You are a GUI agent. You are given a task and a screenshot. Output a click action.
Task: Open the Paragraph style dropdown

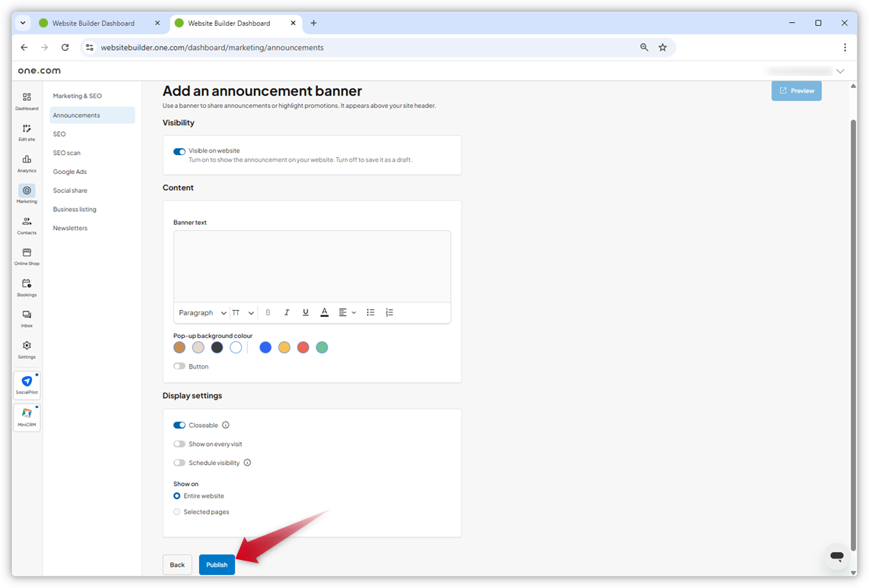tap(201, 312)
